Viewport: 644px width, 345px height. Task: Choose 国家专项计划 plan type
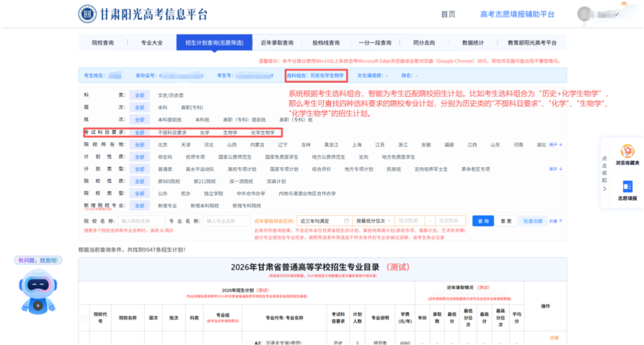pyautogui.click(x=284, y=169)
